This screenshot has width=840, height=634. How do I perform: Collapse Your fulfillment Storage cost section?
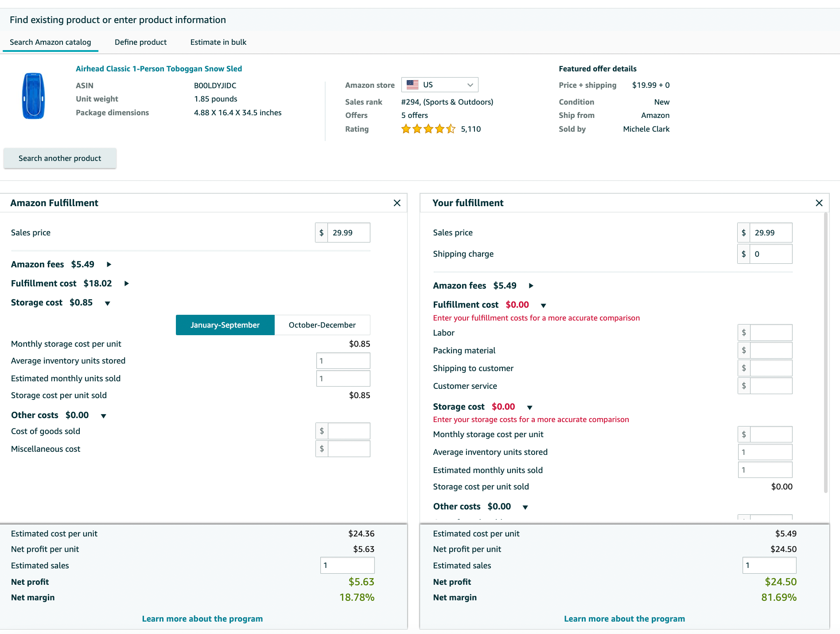(x=530, y=407)
